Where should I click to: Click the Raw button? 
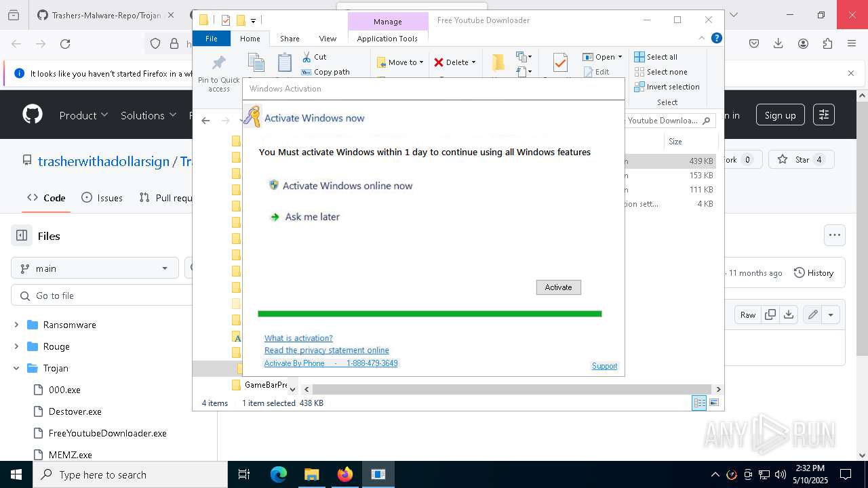(748, 314)
